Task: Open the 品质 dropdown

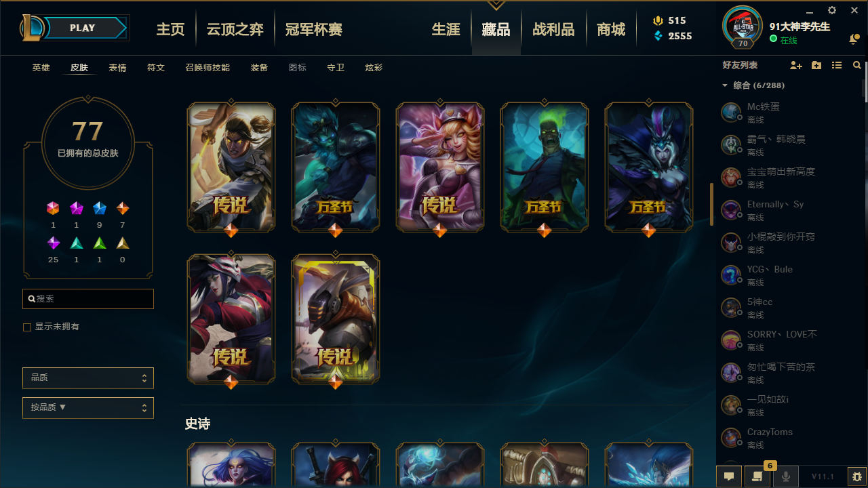Action: point(88,378)
